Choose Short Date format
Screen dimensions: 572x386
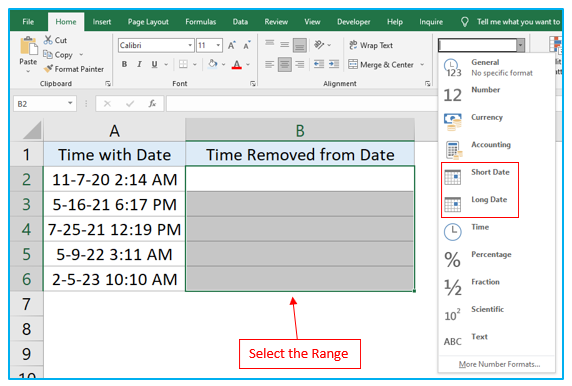(496, 177)
